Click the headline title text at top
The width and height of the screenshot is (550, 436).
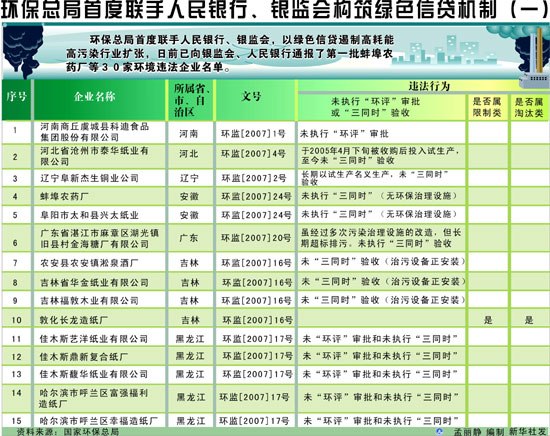275,11
